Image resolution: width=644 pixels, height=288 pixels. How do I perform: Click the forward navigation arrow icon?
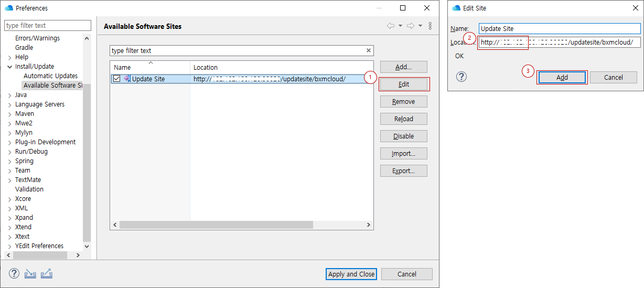[x=411, y=26]
